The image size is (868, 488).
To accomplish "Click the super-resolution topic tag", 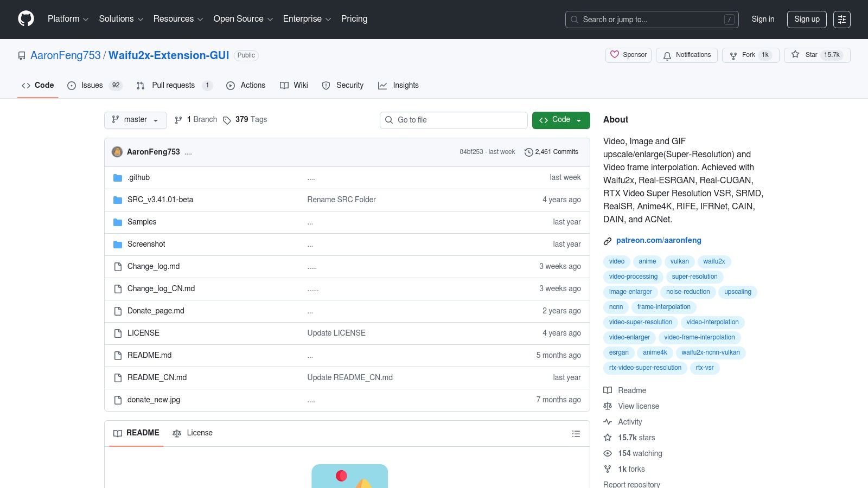I will [x=694, y=277].
